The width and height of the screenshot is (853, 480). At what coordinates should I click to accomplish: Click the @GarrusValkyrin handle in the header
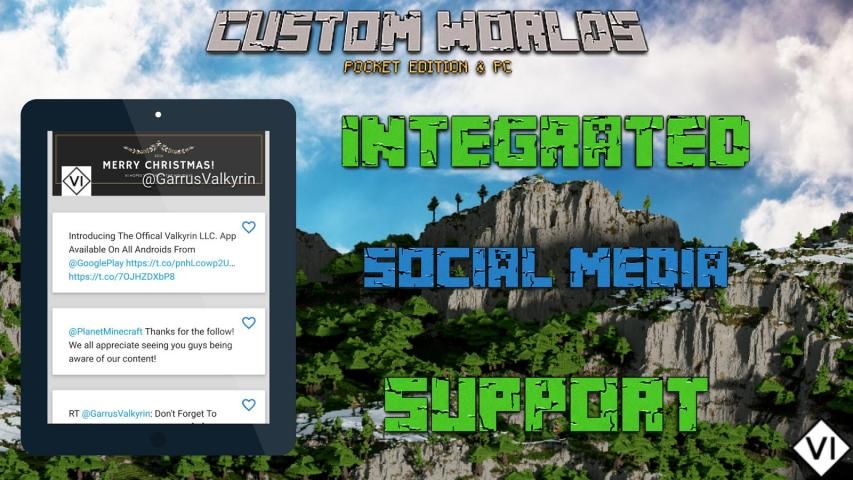coord(202,180)
